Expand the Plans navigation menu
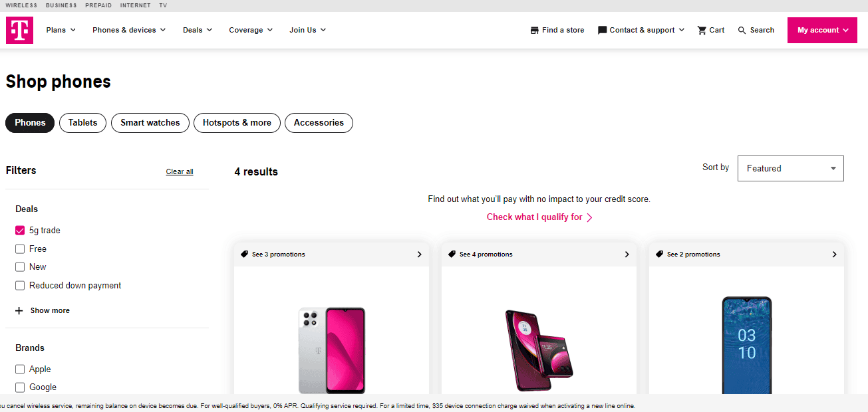This screenshot has height=412, width=868. click(61, 30)
